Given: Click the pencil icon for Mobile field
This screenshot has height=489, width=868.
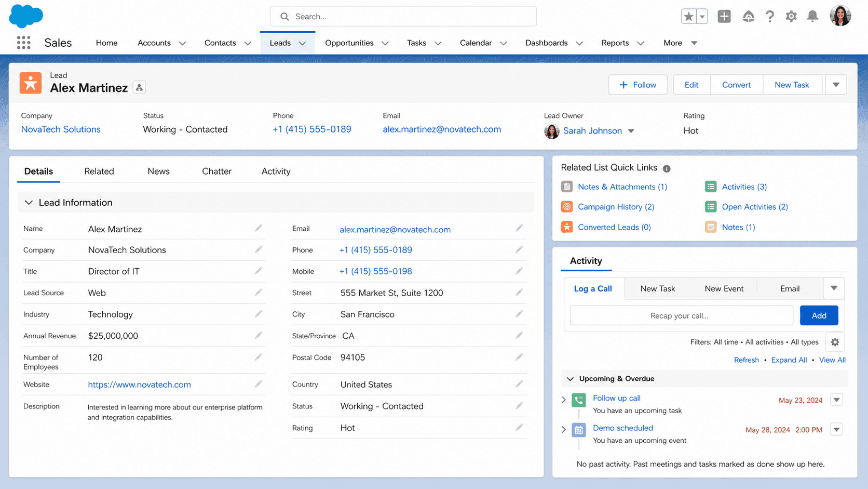Looking at the screenshot, I should pos(519,271).
